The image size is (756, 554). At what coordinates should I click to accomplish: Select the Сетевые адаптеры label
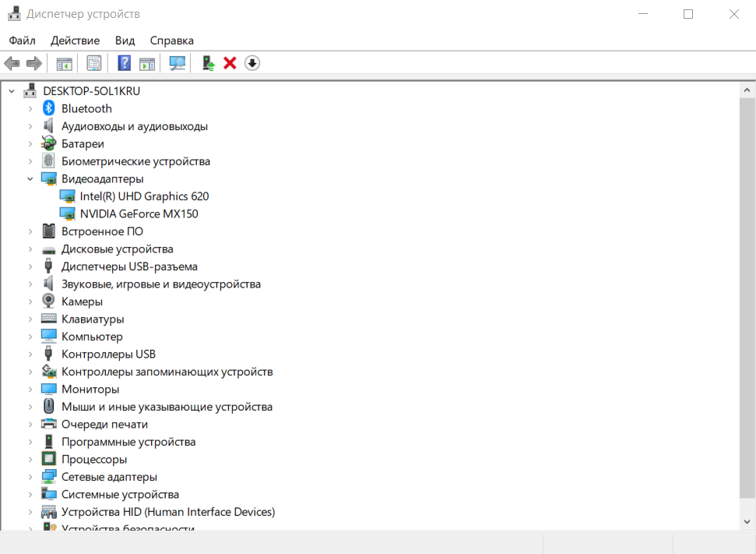(109, 477)
